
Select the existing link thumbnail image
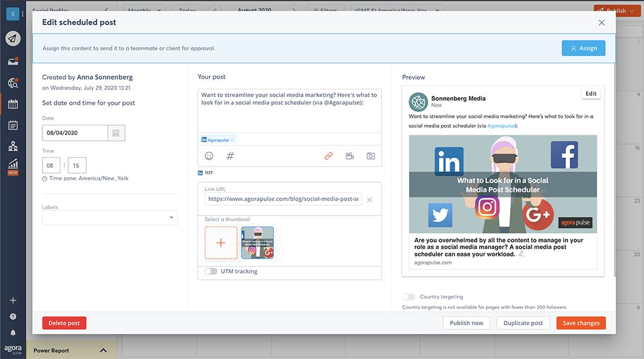(258, 243)
